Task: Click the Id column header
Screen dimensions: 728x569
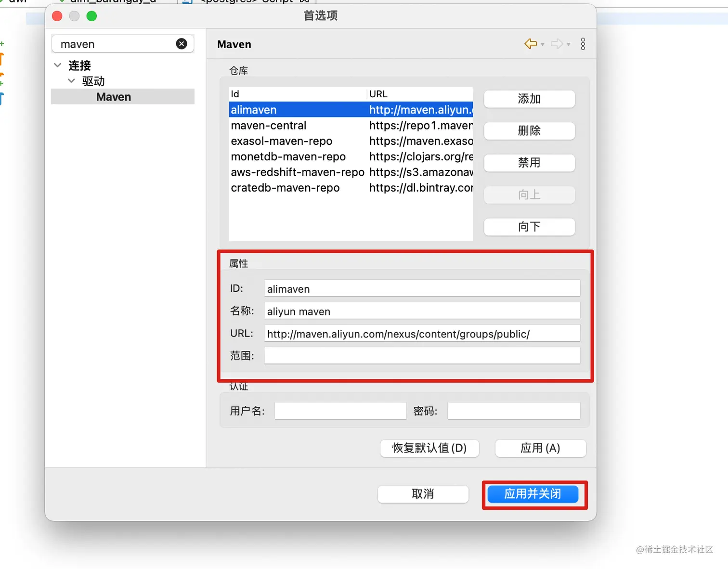Action: pyautogui.click(x=298, y=94)
